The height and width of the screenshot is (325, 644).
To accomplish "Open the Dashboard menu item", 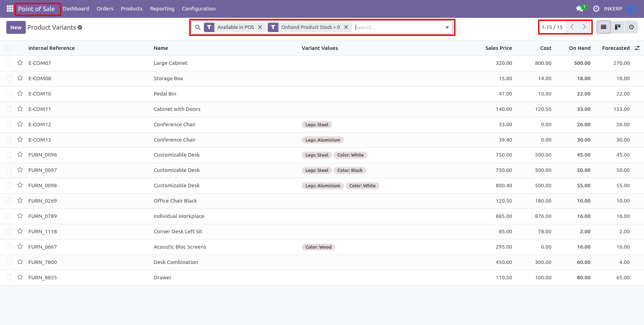I will [x=76, y=9].
